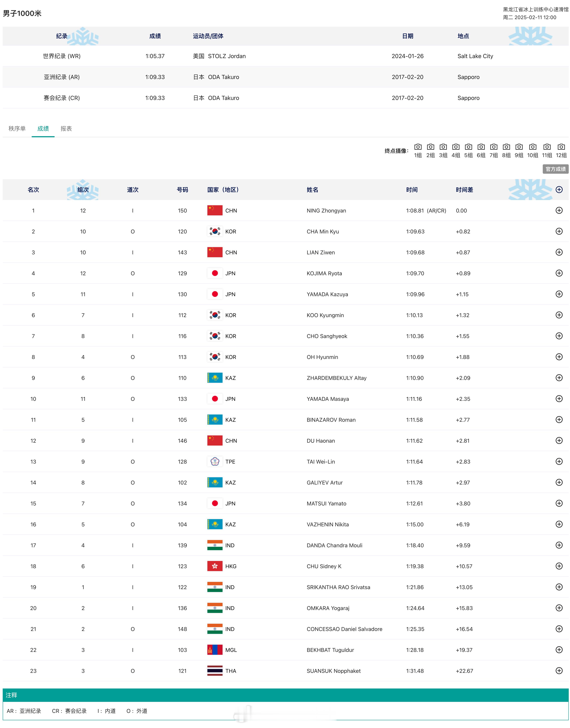The height and width of the screenshot is (728, 570).
Task: Open finish camera photo for 11组
Action: 547,150
